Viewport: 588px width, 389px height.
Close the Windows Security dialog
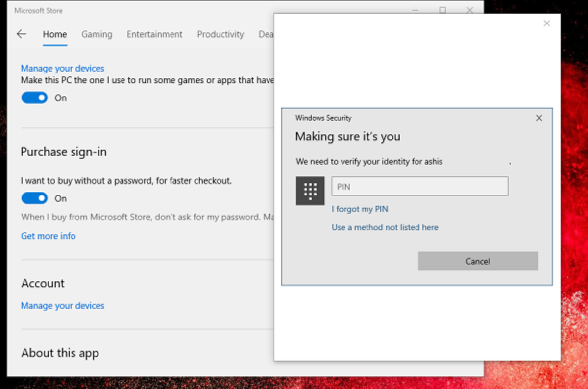(539, 118)
